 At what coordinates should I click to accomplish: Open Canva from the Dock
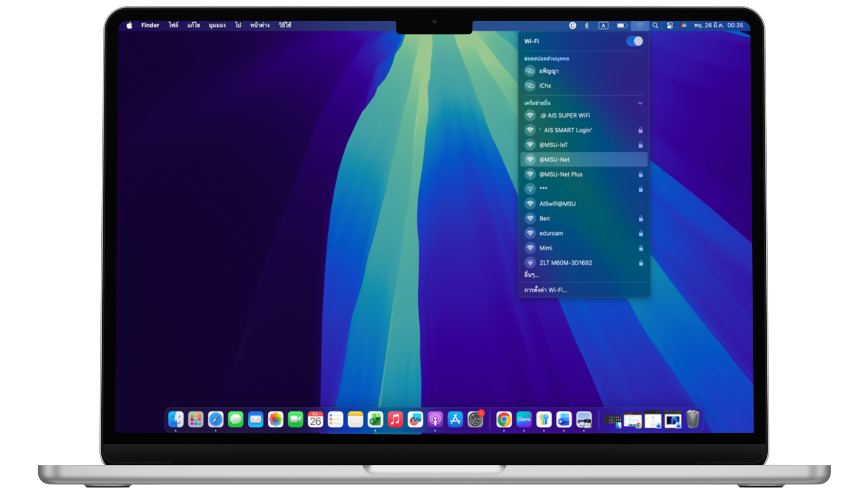click(x=524, y=420)
